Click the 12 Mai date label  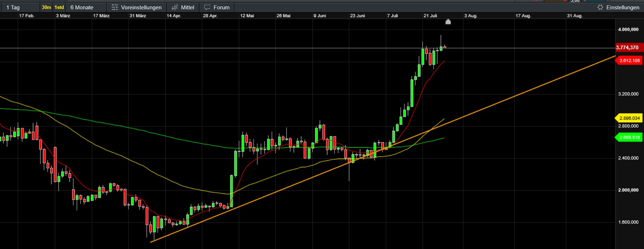pos(247,16)
